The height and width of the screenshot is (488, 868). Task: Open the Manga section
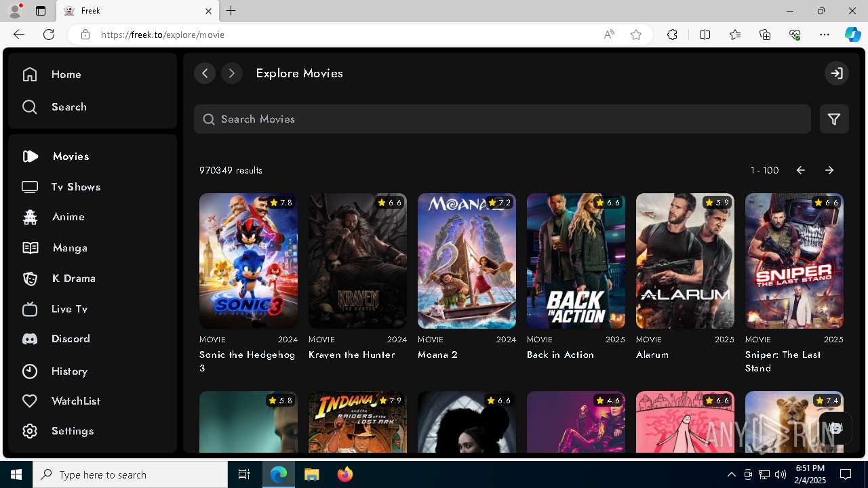coord(54,248)
